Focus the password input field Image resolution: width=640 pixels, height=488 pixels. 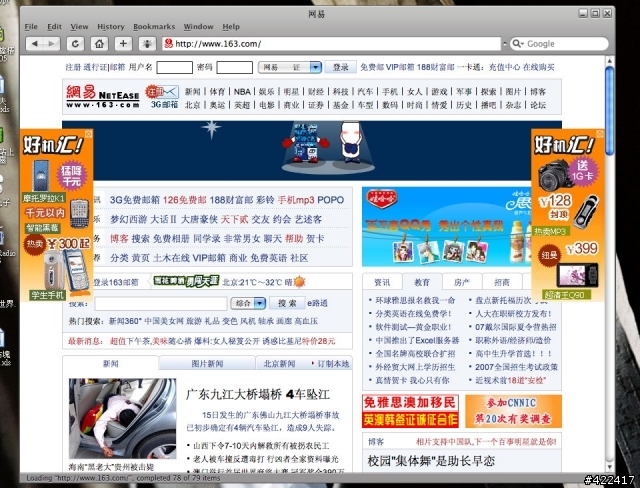point(234,67)
